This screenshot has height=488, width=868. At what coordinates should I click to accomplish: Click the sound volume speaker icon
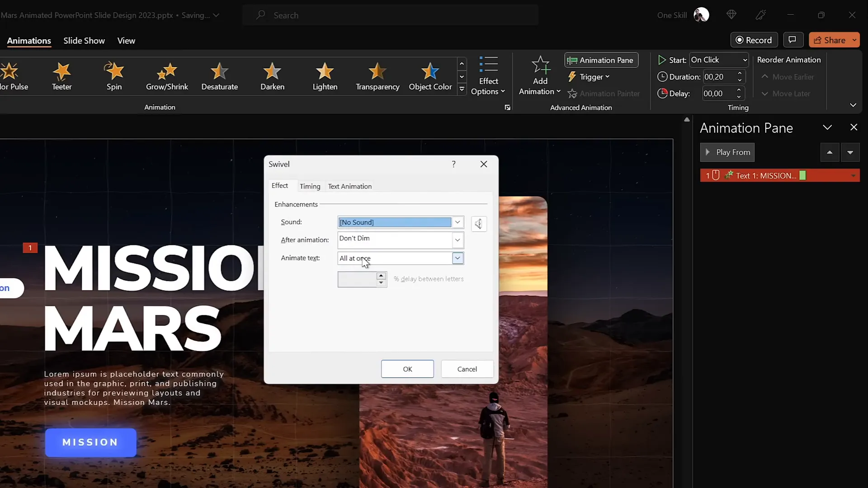[x=478, y=224]
